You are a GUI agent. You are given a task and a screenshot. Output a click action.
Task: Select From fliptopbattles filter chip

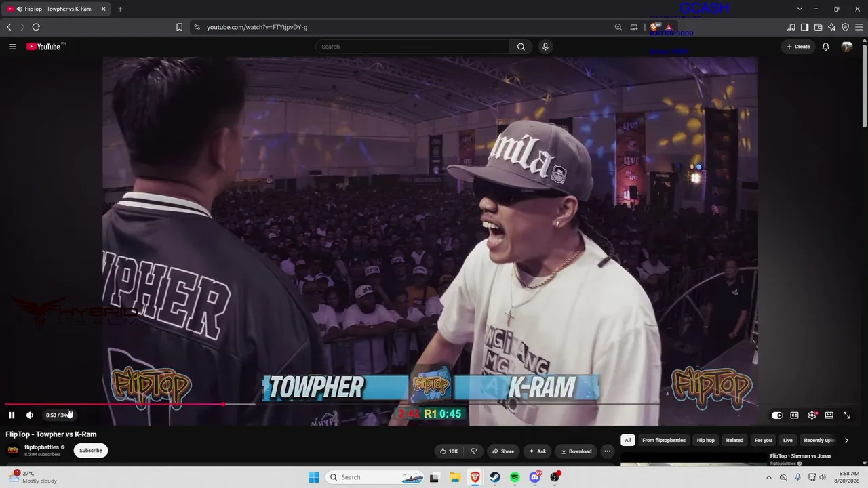(664, 441)
